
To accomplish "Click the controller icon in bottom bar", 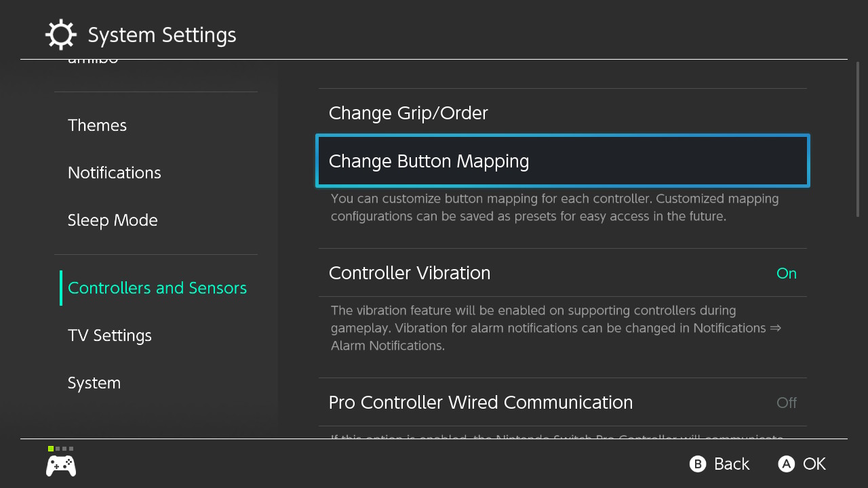I will point(61,466).
